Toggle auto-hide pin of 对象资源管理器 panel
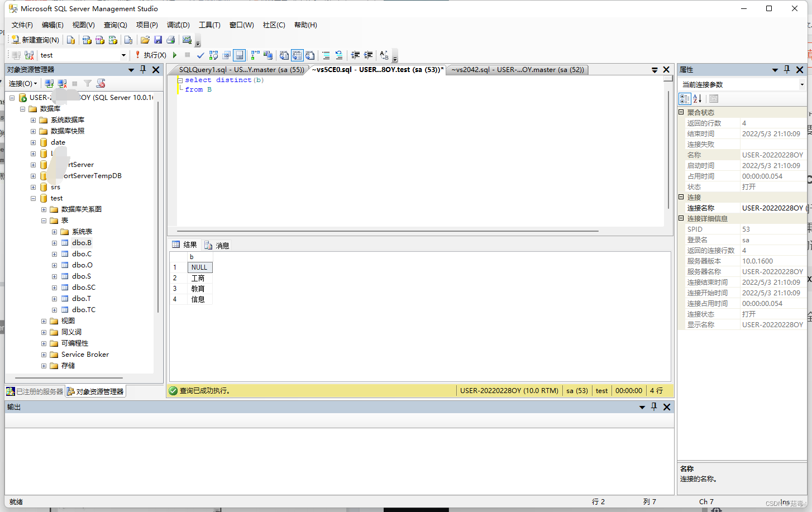 point(143,69)
